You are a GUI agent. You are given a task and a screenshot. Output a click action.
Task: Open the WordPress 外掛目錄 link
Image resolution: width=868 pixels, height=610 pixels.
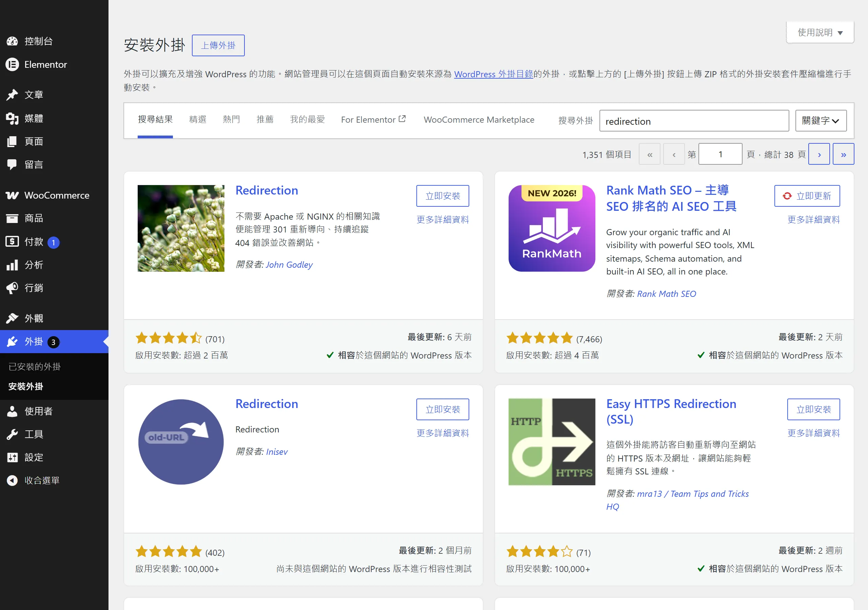coord(493,74)
